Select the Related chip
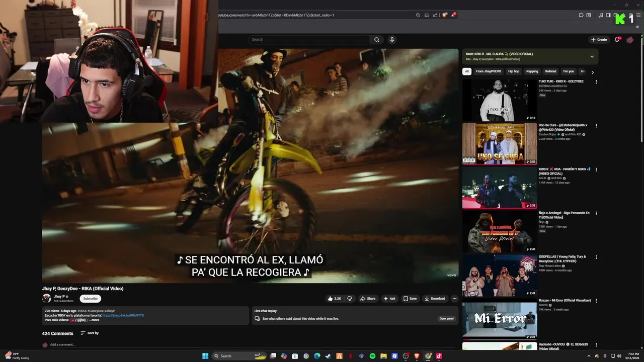 point(550,71)
